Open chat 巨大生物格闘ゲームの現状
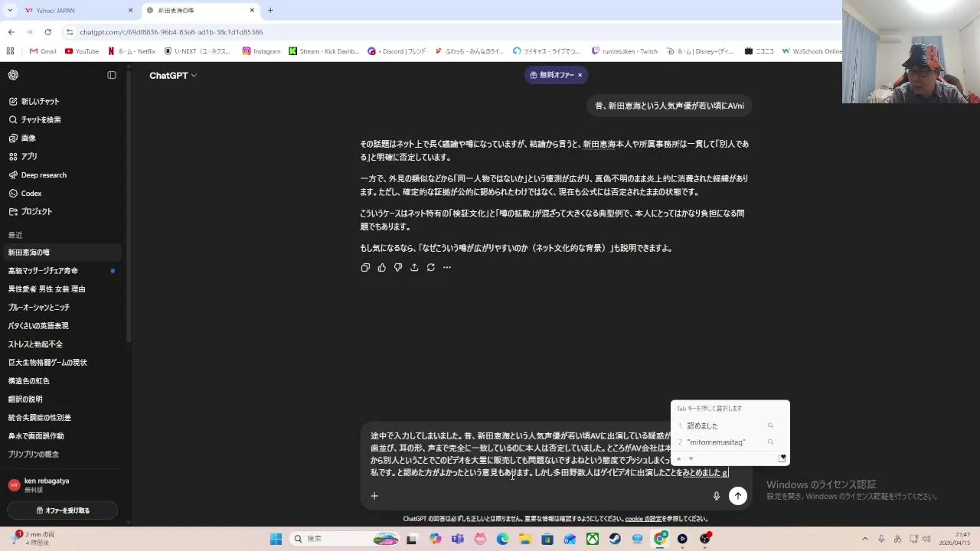The height and width of the screenshot is (551, 980). pyautogui.click(x=61, y=363)
